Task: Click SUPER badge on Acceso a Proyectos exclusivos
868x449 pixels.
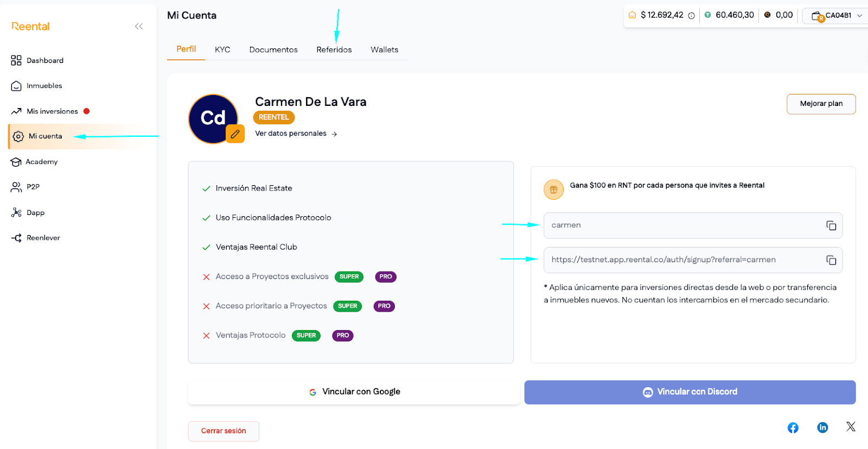Action: [x=349, y=277]
